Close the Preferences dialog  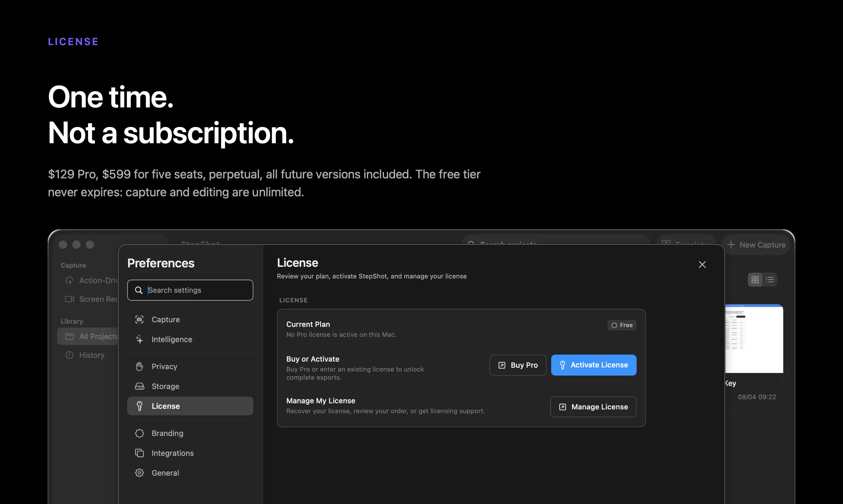[702, 265]
